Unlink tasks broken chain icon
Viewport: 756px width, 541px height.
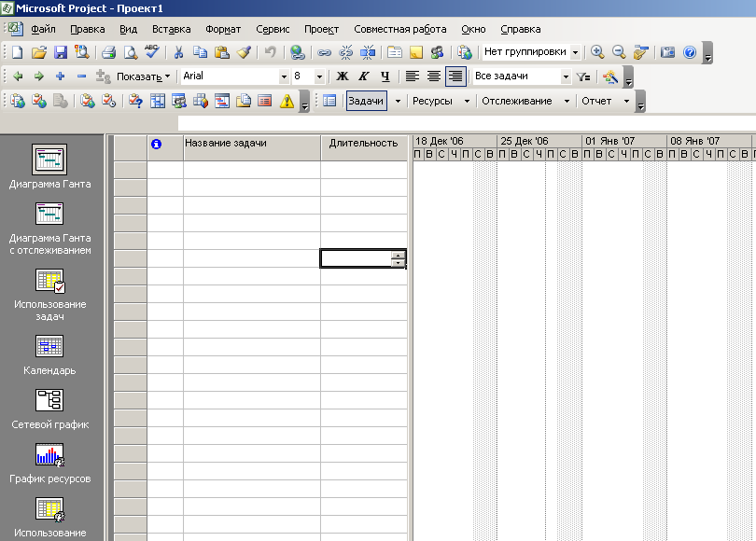tap(345, 52)
